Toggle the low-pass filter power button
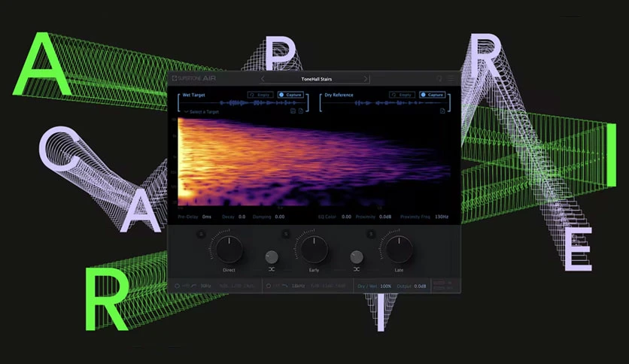Screen dimensions: 629x364 (269, 287)
